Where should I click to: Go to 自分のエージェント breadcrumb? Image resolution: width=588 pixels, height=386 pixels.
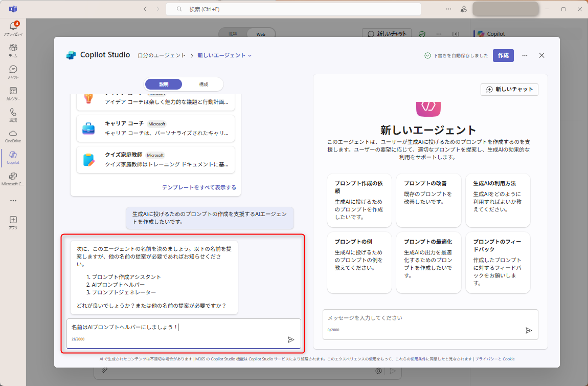pos(162,56)
